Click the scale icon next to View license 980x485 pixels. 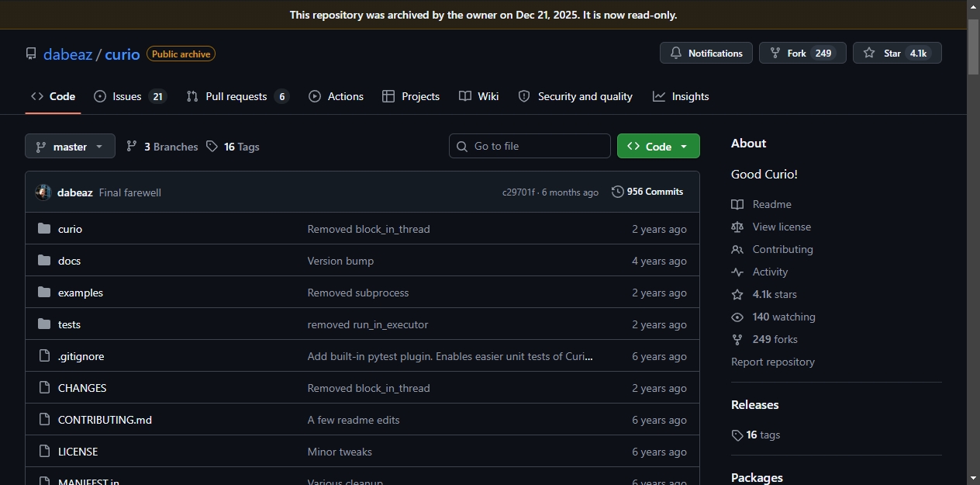(737, 227)
